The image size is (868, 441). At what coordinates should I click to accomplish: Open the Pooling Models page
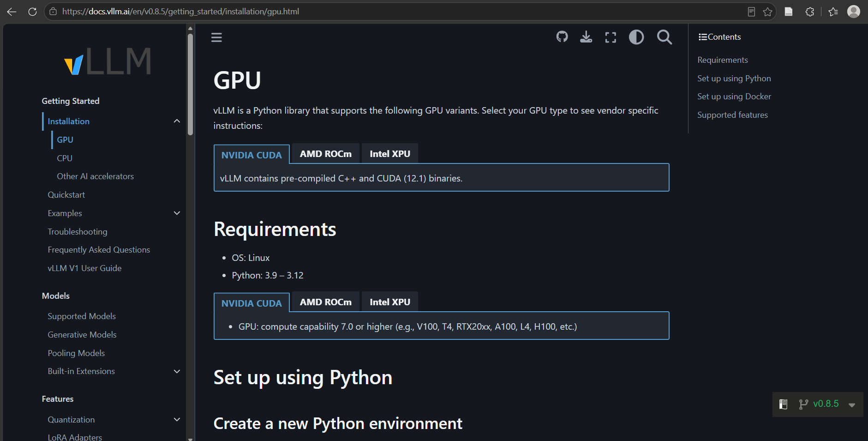coord(76,353)
